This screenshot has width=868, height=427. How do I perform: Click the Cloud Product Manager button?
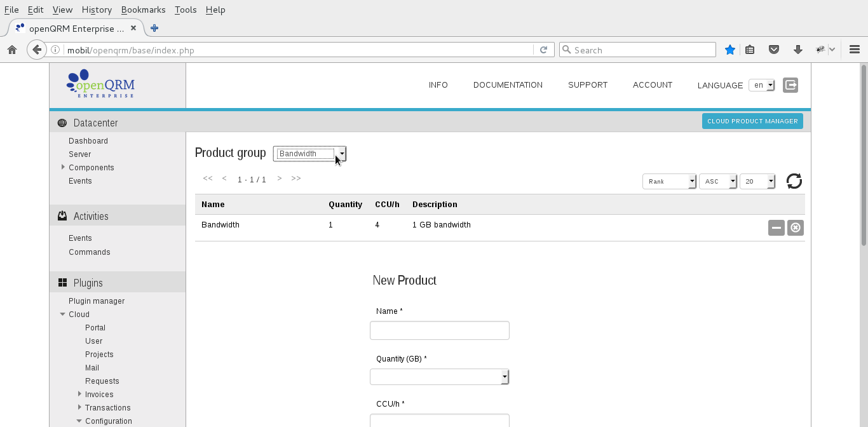(752, 121)
